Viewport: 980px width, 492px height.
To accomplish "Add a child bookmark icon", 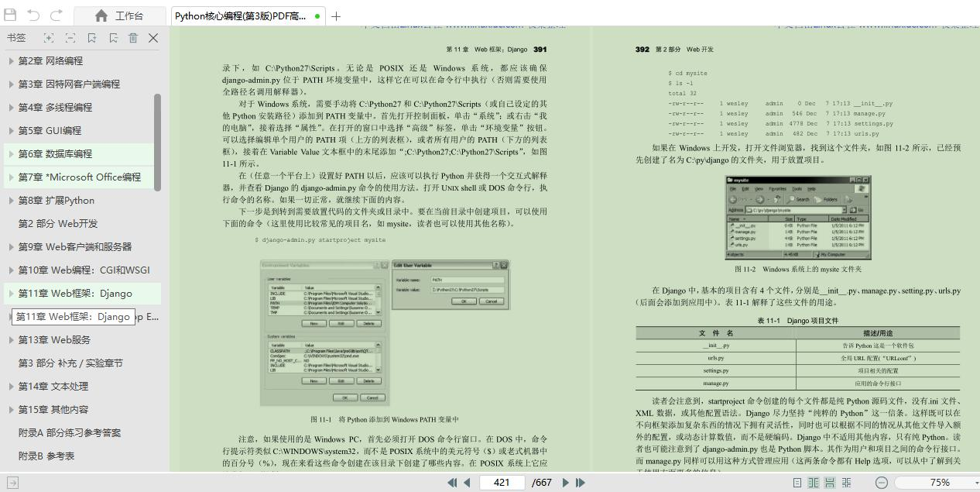I will pos(113,38).
